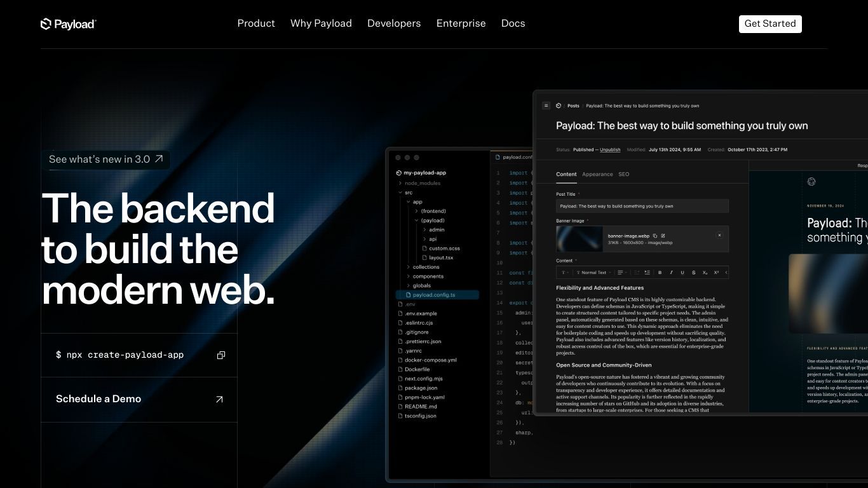Screen dimensions: 868x488
Task: Click Posts breadcrumb in admin panel
Action: (x=573, y=106)
